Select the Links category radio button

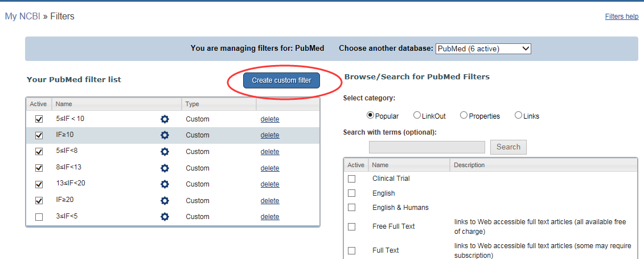518,115
